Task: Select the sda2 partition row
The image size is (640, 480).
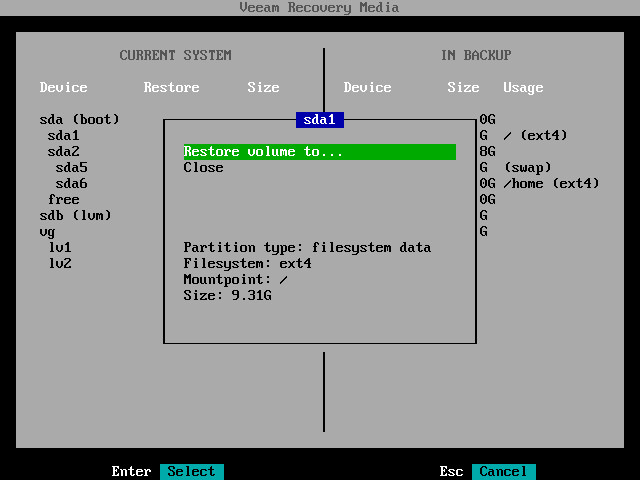Action: [63, 151]
